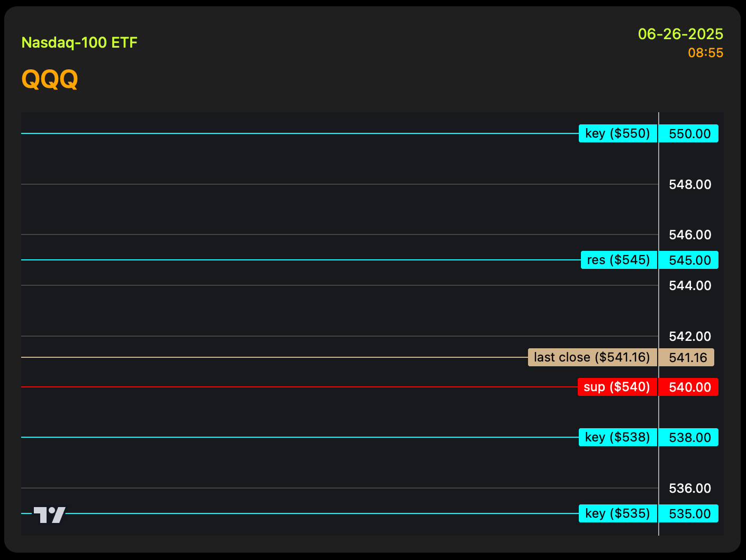Click the 535.00 price axis tag
Screen dimensions: 746x560
click(689, 513)
